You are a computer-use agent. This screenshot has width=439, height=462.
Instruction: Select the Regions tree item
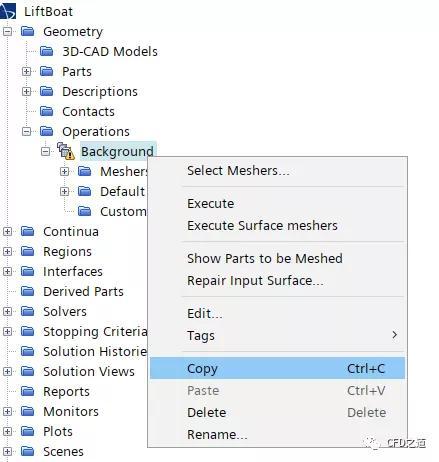click(x=67, y=252)
